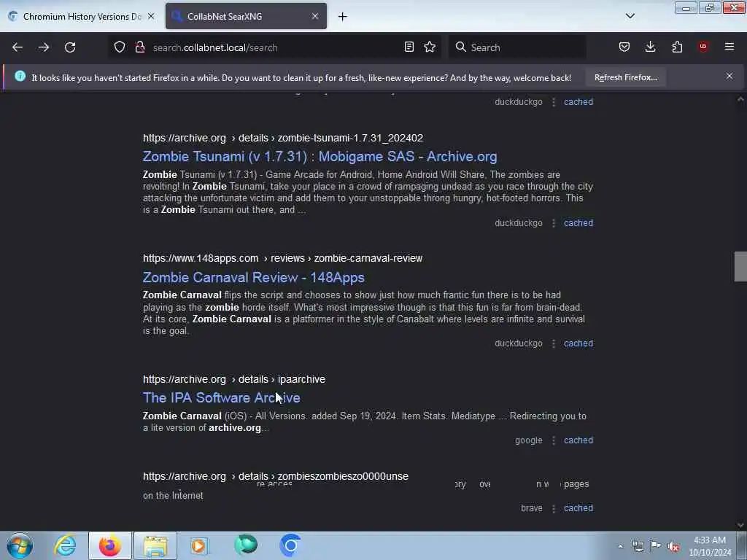This screenshot has width=747, height=560.
Task: Open the taskbar clock and date
Action: click(710, 546)
